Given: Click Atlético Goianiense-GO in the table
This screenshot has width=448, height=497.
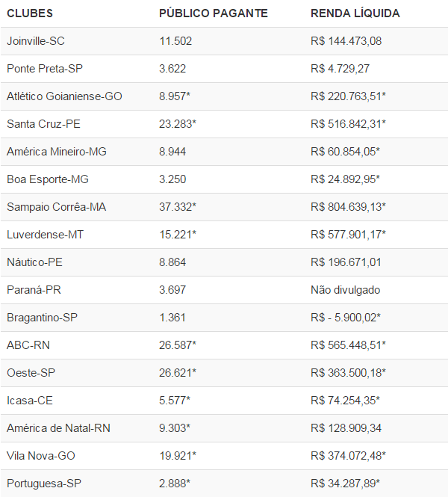Looking at the screenshot, I should pyautogui.click(x=64, y=96).
